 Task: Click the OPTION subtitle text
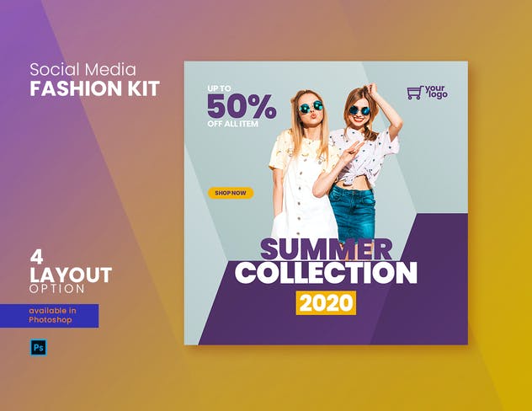[x=57, y=289]
